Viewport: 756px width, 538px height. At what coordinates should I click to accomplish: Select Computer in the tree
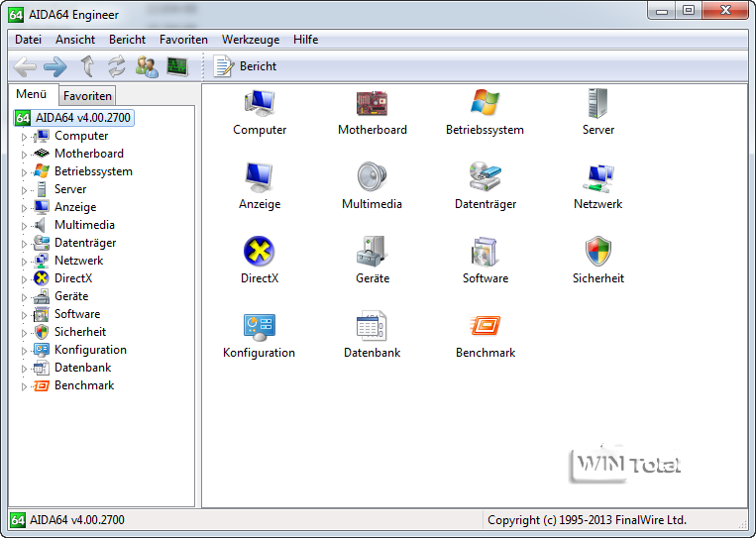(81, 136)
